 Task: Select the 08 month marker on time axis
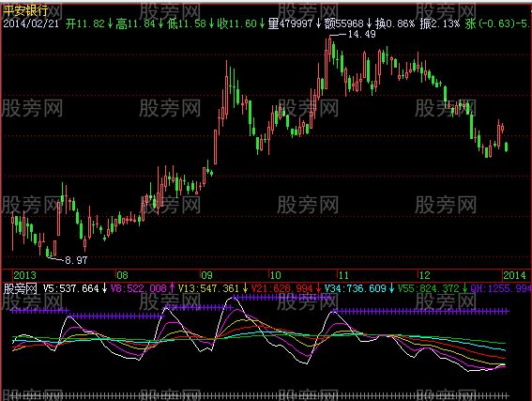coord(123,275)
